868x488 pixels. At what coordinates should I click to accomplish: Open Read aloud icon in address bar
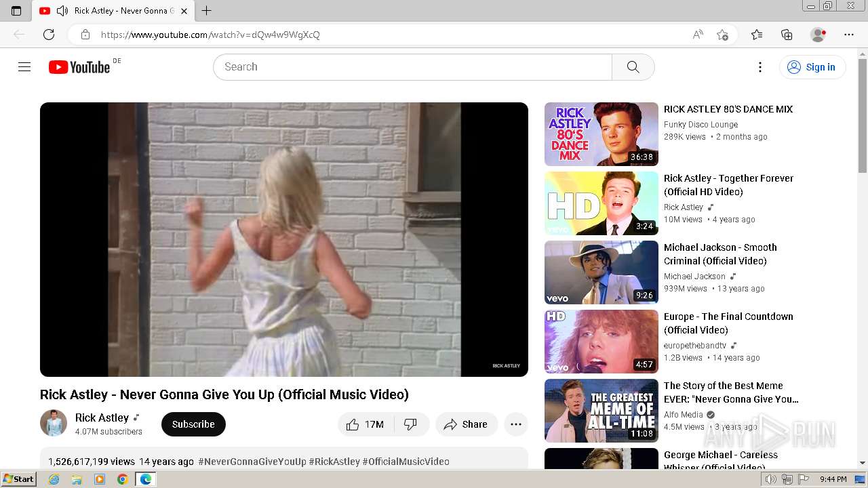point(698,35)
